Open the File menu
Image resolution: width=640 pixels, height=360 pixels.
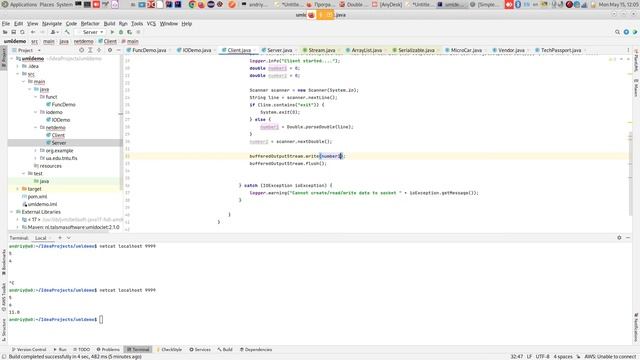[6, 24]
